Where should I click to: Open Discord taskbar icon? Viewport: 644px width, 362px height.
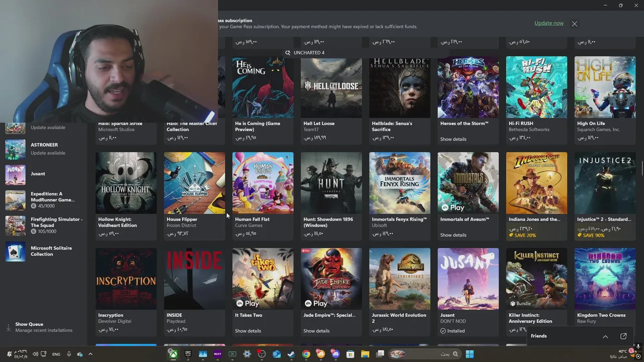tap(336, 354)
